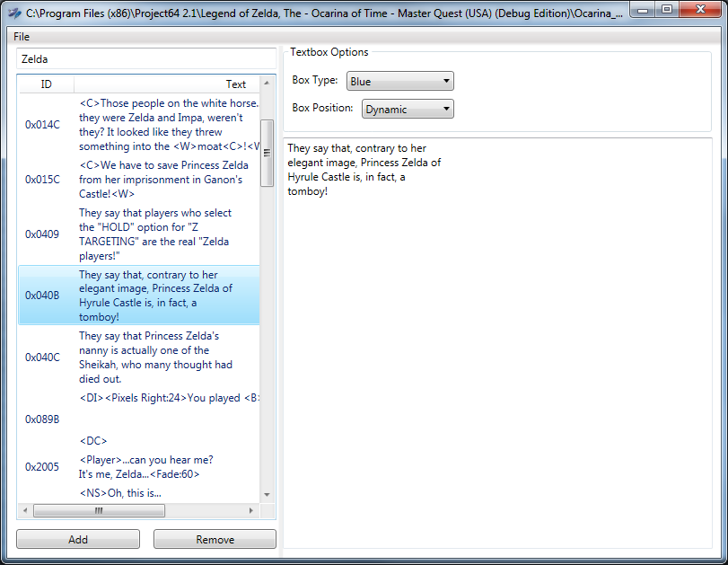Click the horizontal scroll left arrow
Screen dimensions: 728x565
tap(25, 510)
